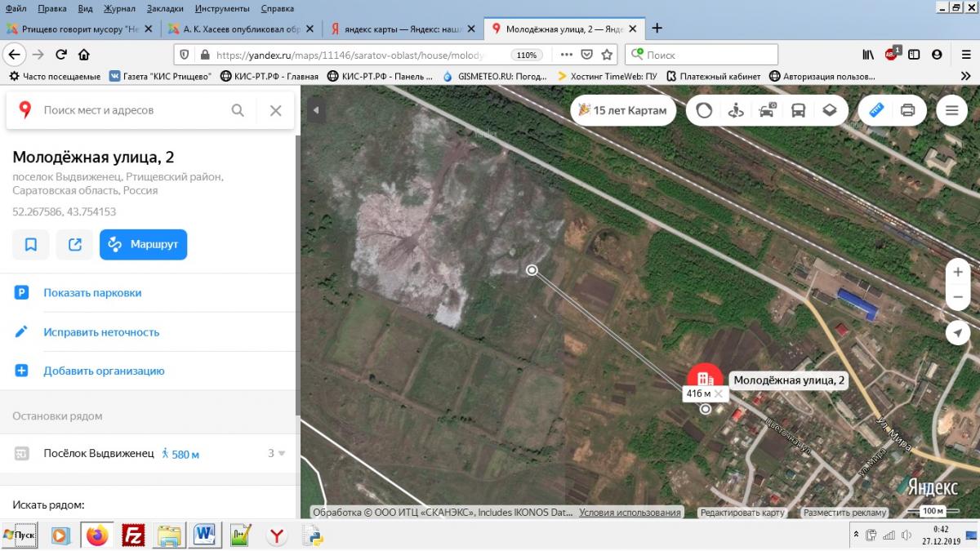Image resolution: width=980 pixels, height=551 pixels.
Task: Share this address location
Action: click(74, 244)
